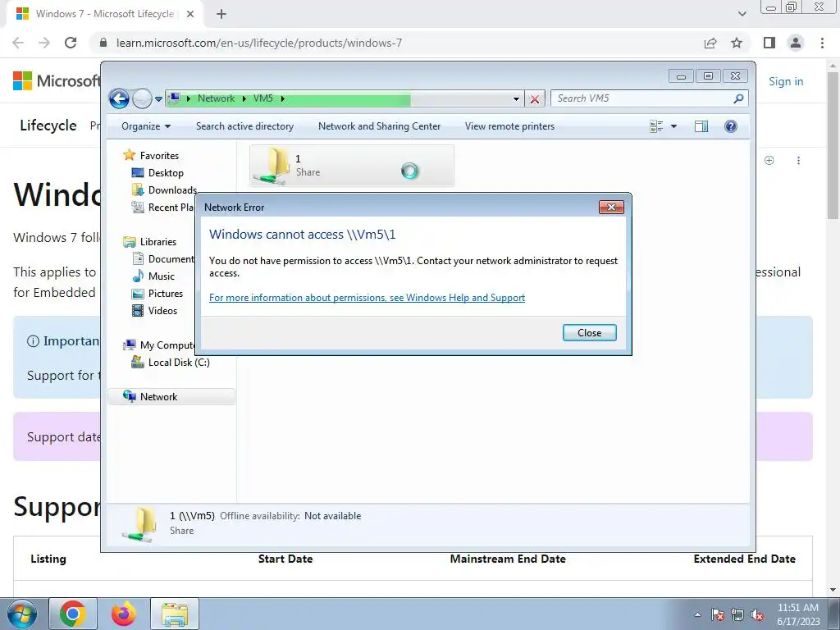This screenshot has width=840, height=630.
Task: Click the muted volume tray icon
Action: (x=757, y=614)
